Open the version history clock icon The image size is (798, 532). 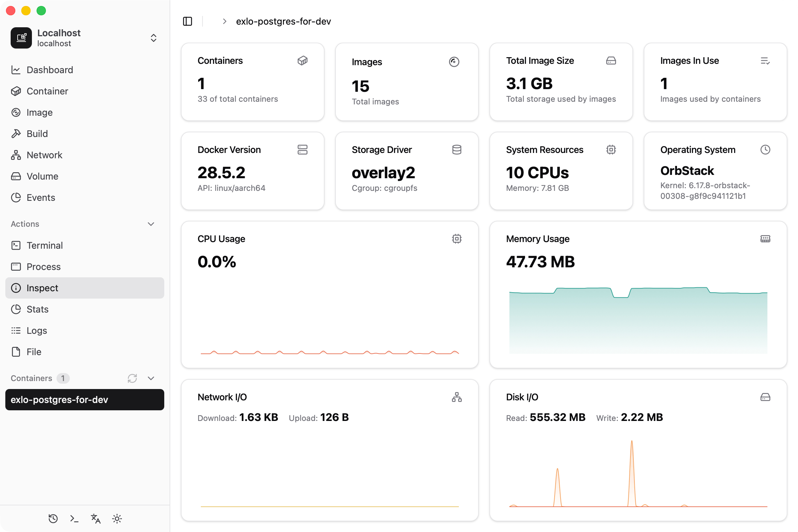(53, 519)
